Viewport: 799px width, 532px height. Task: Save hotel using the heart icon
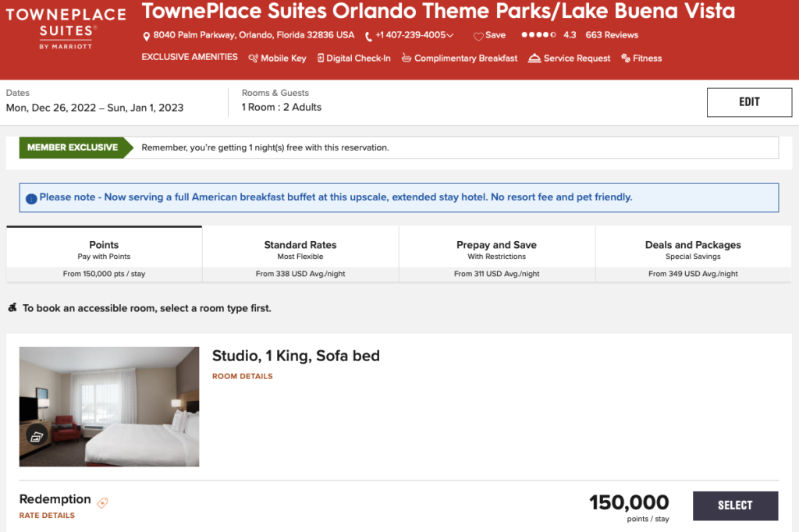point(478,37)
